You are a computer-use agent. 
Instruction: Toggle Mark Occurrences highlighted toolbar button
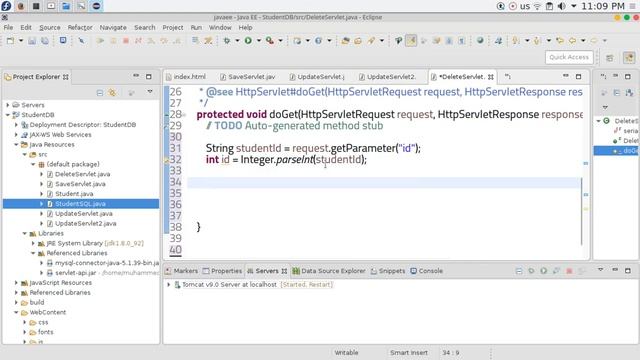click(x=411, y=40)
